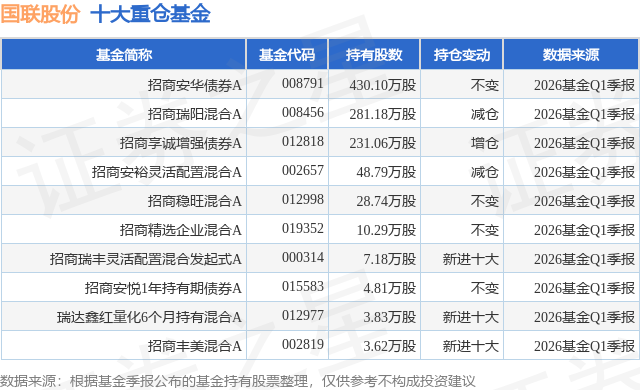Select the 数据来源 column header
The height and width of the screenshot is (390, 640).
(x=571, y=54)
